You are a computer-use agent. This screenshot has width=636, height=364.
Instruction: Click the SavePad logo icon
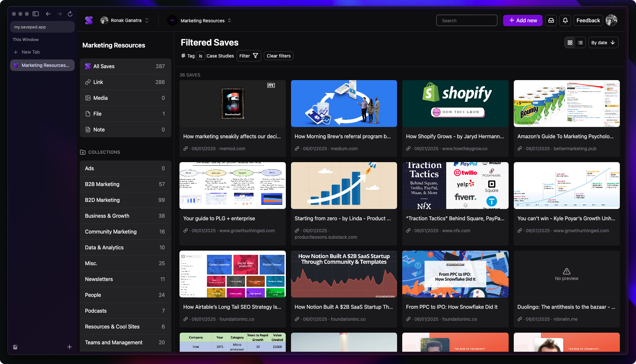pos(89,20)
